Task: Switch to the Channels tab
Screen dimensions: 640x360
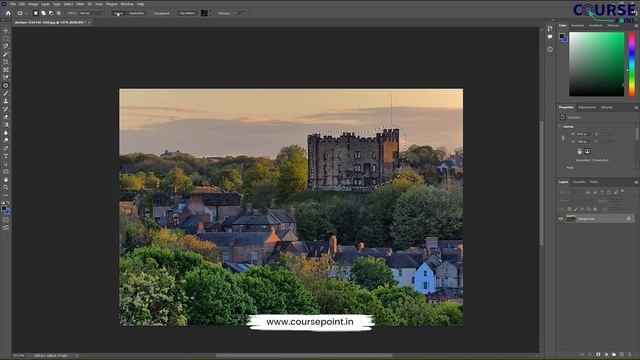Action: tap(579, 182)
